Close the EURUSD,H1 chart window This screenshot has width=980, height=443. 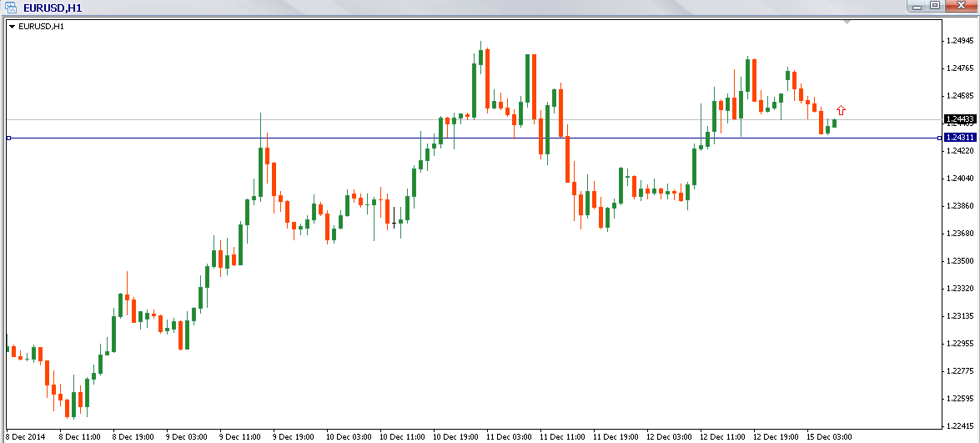[x=960, y=6]
